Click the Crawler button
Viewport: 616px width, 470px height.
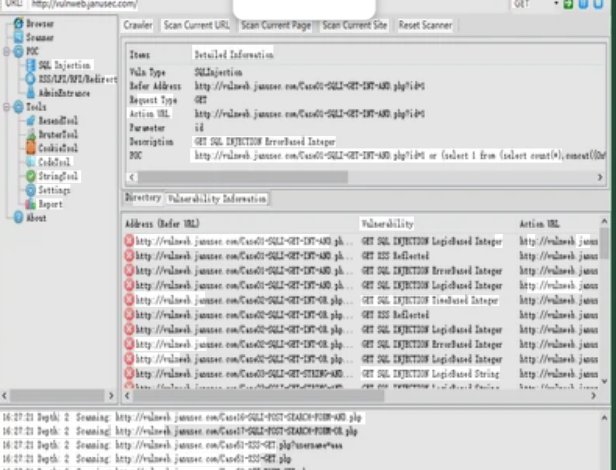(x=138, y=25)
